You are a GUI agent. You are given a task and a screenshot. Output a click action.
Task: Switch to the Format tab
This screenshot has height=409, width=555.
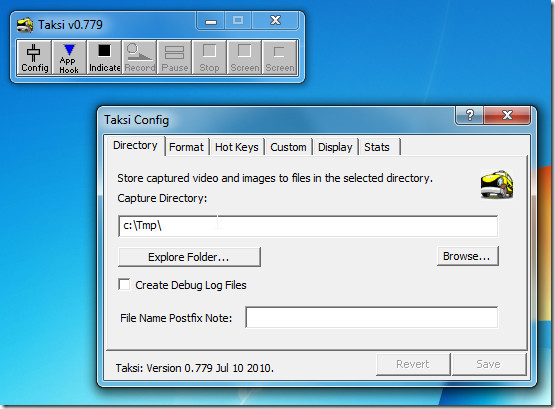pos(187,147)
